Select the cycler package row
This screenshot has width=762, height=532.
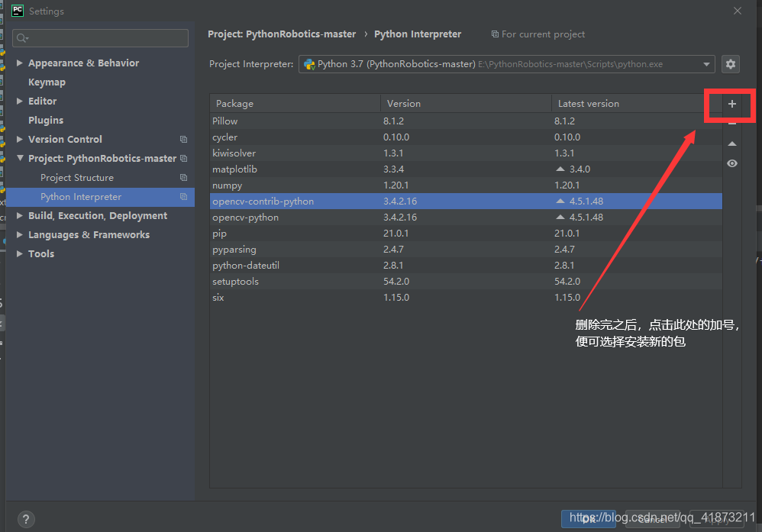466,137
